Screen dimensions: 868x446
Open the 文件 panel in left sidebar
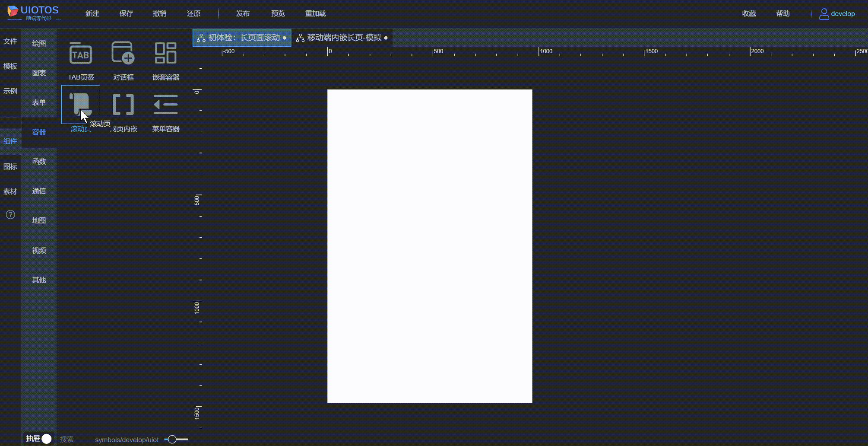point(10,41)
